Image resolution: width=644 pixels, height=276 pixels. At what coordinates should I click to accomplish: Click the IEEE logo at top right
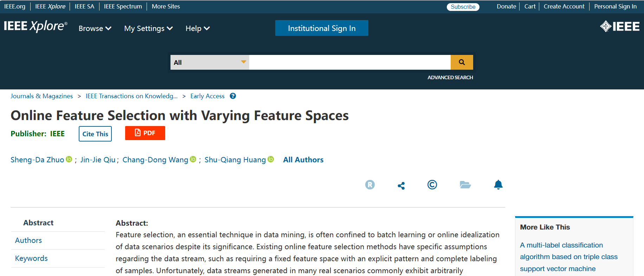pyautogui.click(x=619, y=26)
